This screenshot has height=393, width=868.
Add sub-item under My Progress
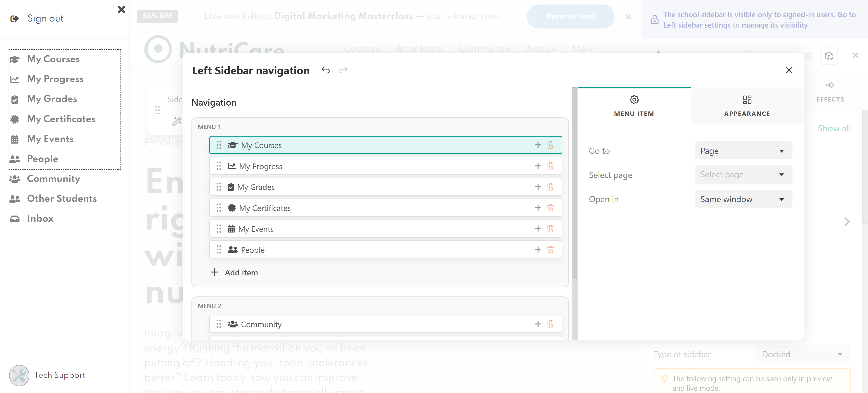tap(538, 166)
